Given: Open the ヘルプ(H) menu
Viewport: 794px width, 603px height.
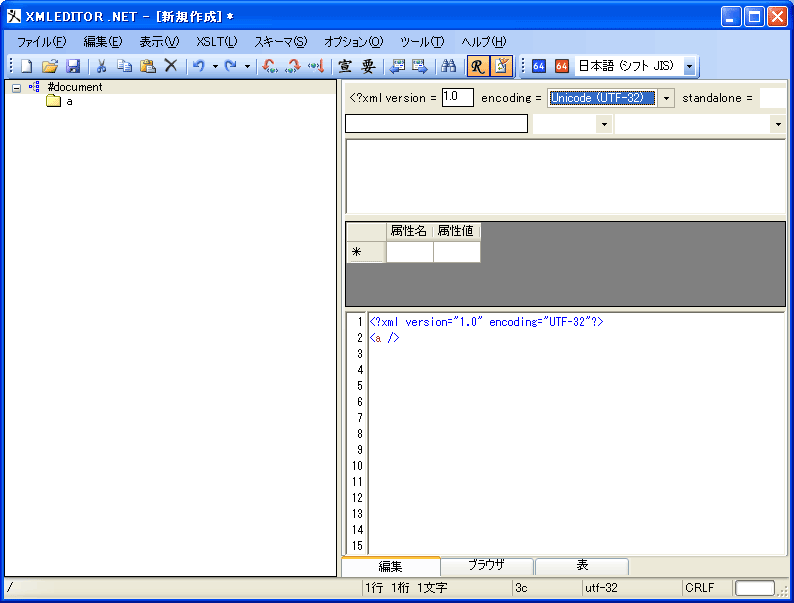Looking at the screenshot, I should point(484,42).
